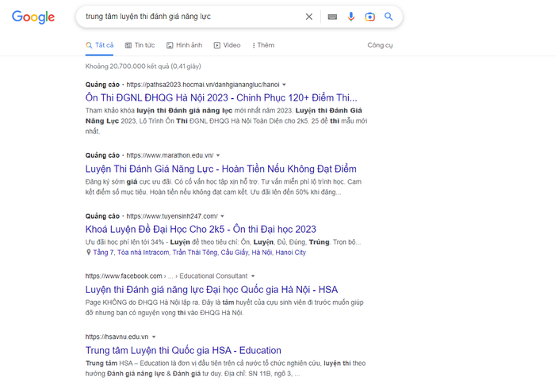Expand dropdown arrow beside pathsa2023.hocmai.vn URL
Viewport: 555px width, 392px height.
click(x=285, y=84)
